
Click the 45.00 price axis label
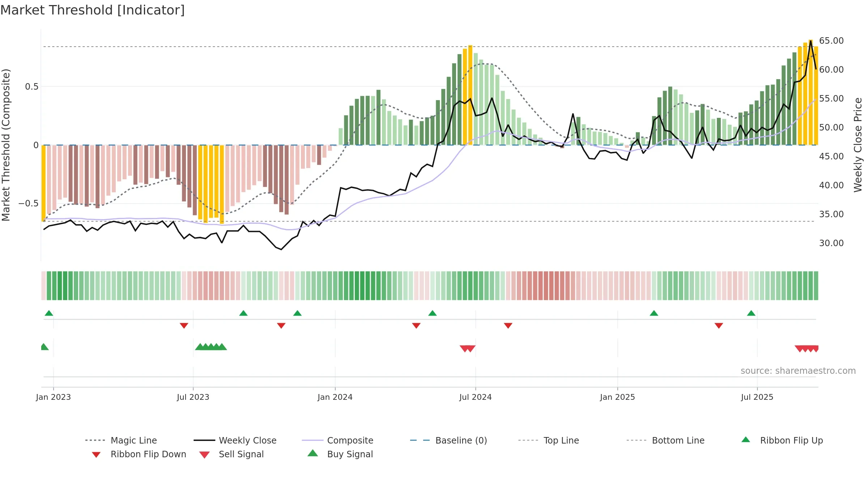831,156
